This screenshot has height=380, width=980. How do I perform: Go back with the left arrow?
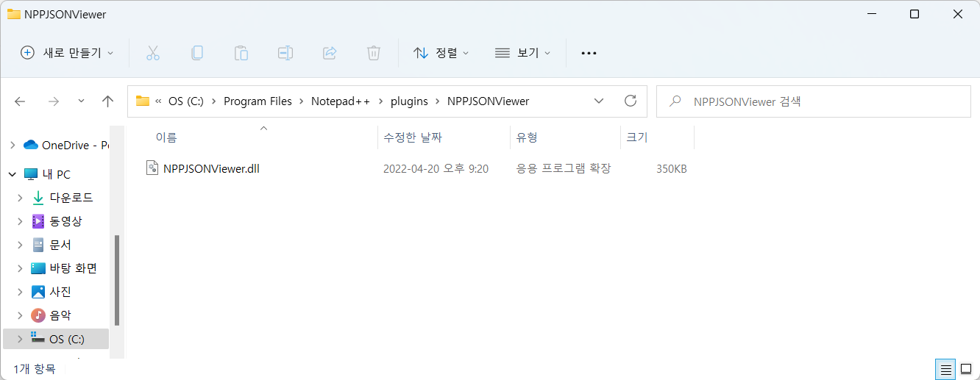click(x=20, y=101)
